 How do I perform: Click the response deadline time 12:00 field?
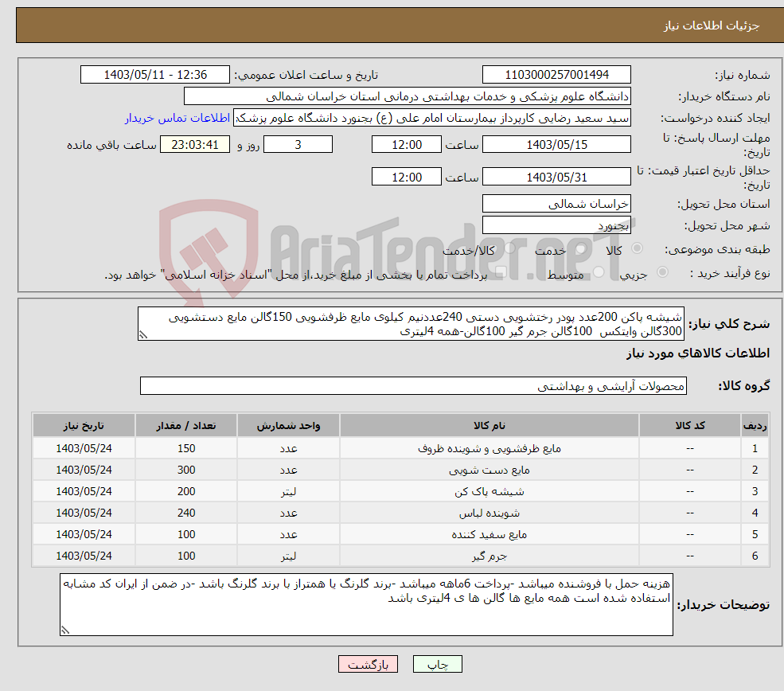(407, 145)
